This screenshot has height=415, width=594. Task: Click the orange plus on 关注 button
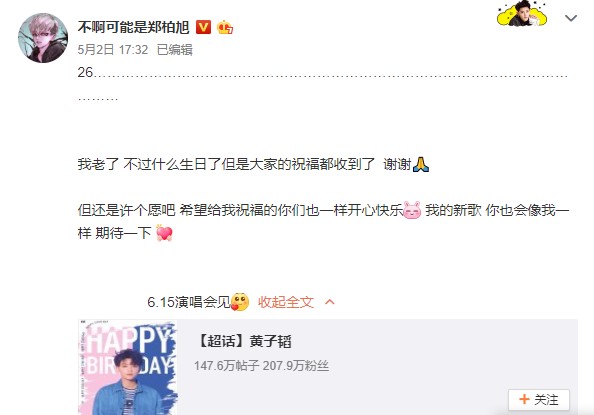point(524,399)
